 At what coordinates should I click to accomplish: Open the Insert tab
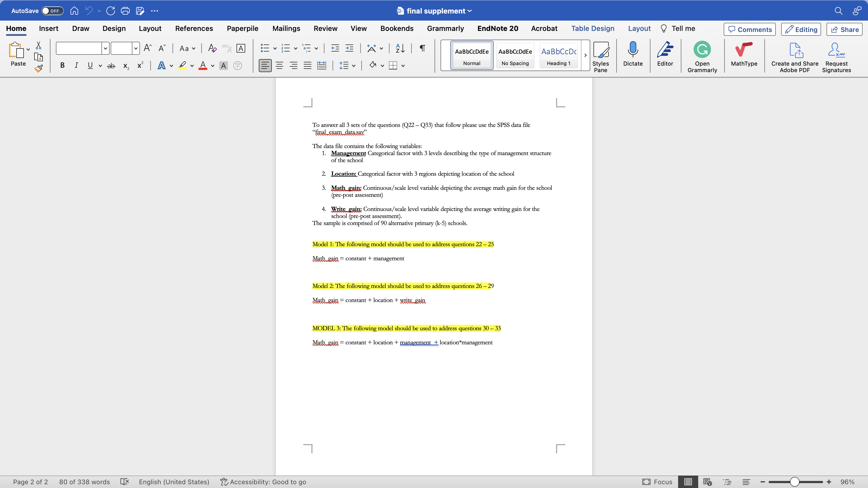click(x=49, y=29)
